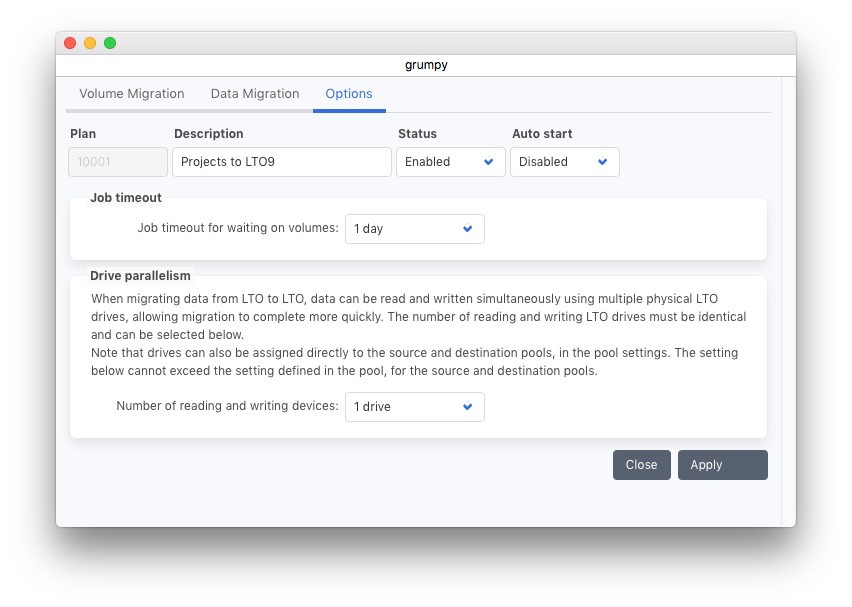The width and height of the screenshot is (852, 607).
Task: Open the Data Migration tab
Action: (254, 94)
